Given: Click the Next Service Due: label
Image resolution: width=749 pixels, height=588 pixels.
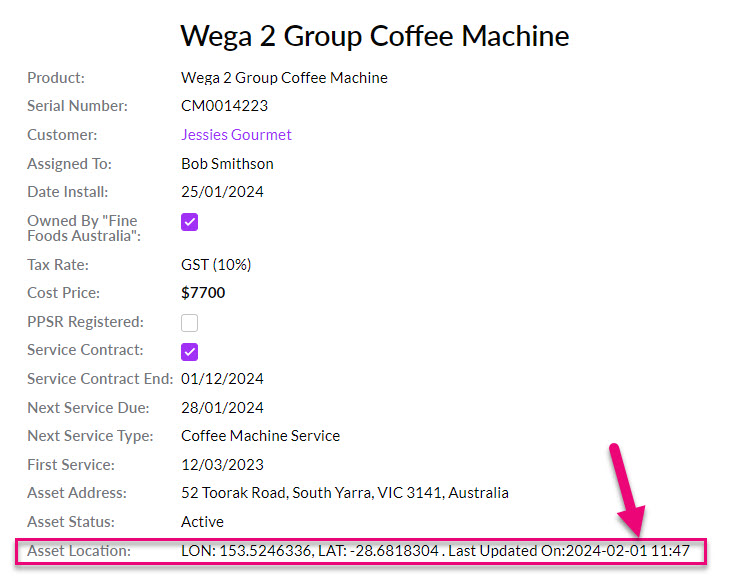Looking at the screenshot, I should coord(88,408).
